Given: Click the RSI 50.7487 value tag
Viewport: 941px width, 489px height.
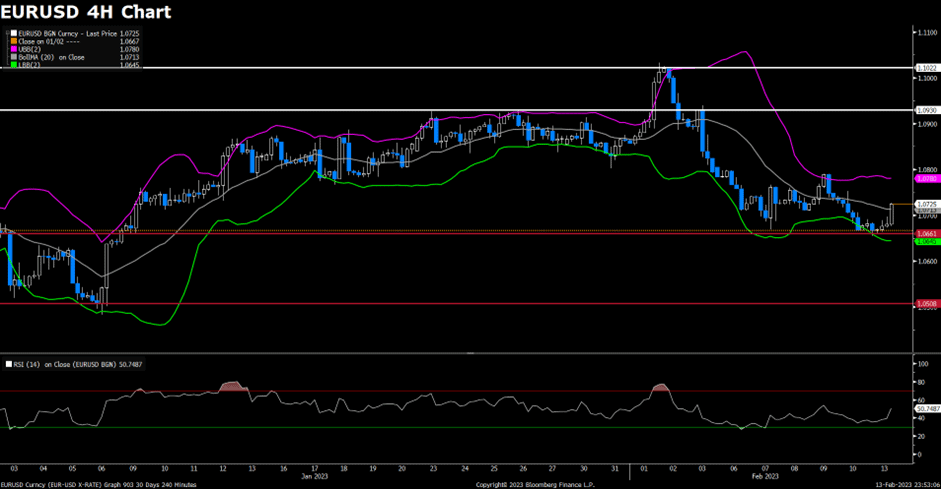Looking at the screenshot, I should point(927,408).
